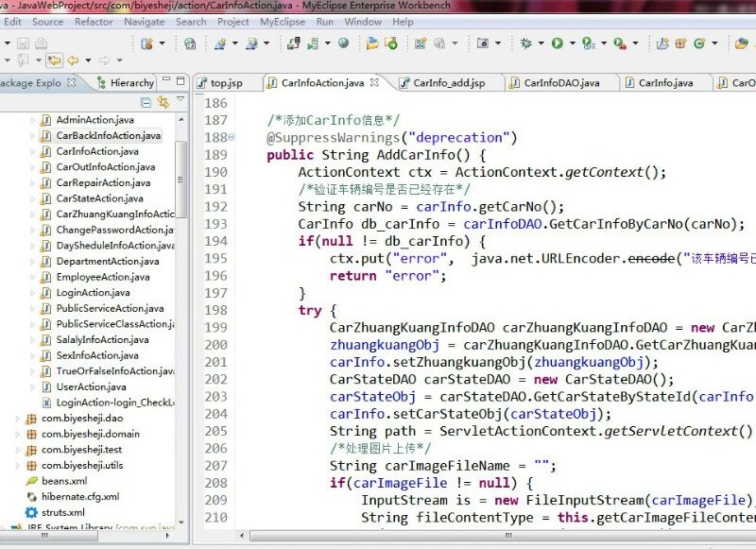Click the Print toolbar icon
756x549 pixels.
click(x=41, y=43)
